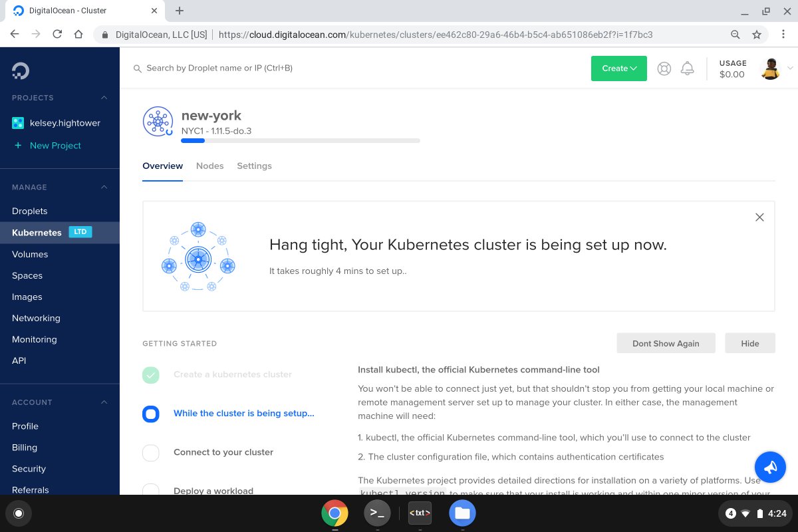Click the browser address bar URL
798x532 pixels.
435,35
